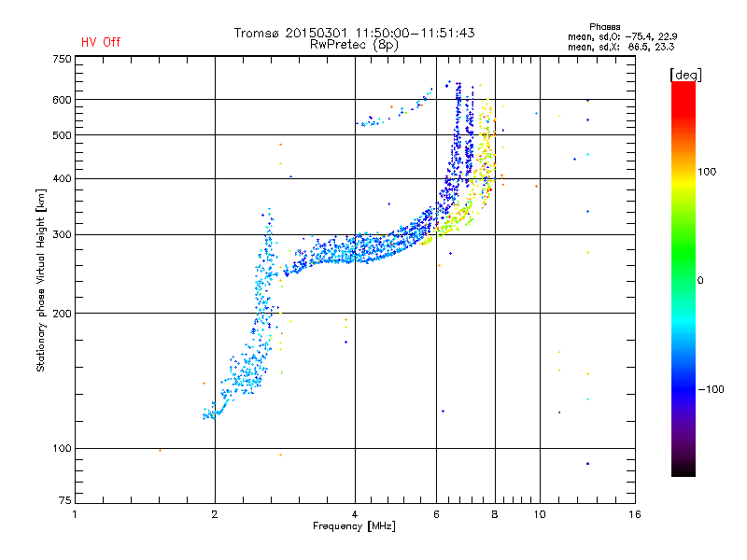
Task: Click the 'Phases' header text
Action: (x=604, y=27)
